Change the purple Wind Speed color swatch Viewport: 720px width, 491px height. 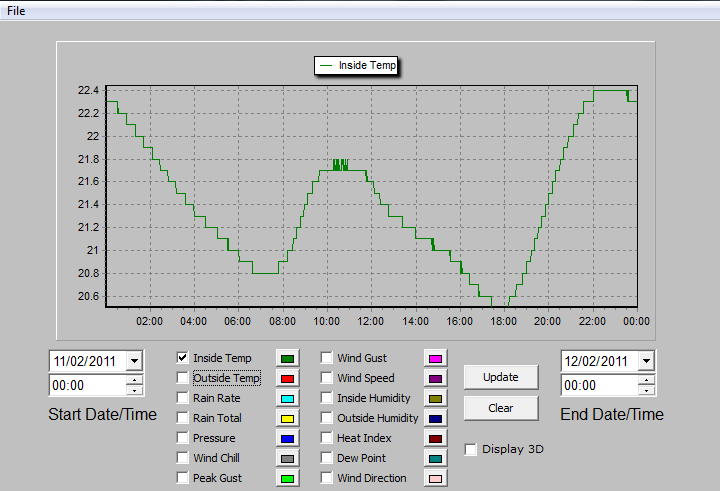pyautogui.click(x=435, y=379)
